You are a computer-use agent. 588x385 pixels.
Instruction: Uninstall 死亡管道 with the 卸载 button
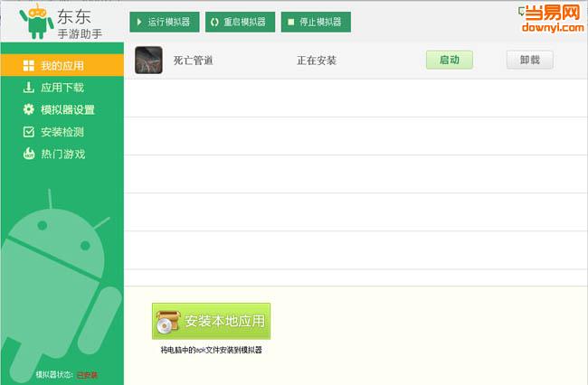[529, 60]
